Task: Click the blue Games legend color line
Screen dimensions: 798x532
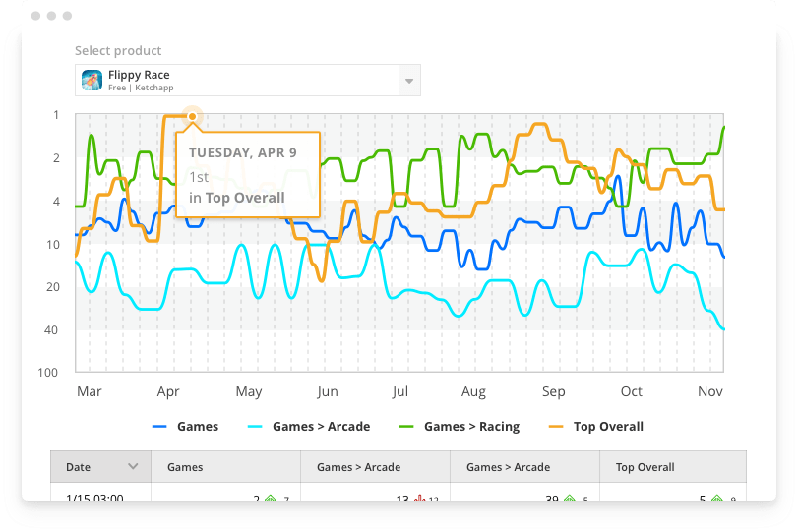Action: 159,426
